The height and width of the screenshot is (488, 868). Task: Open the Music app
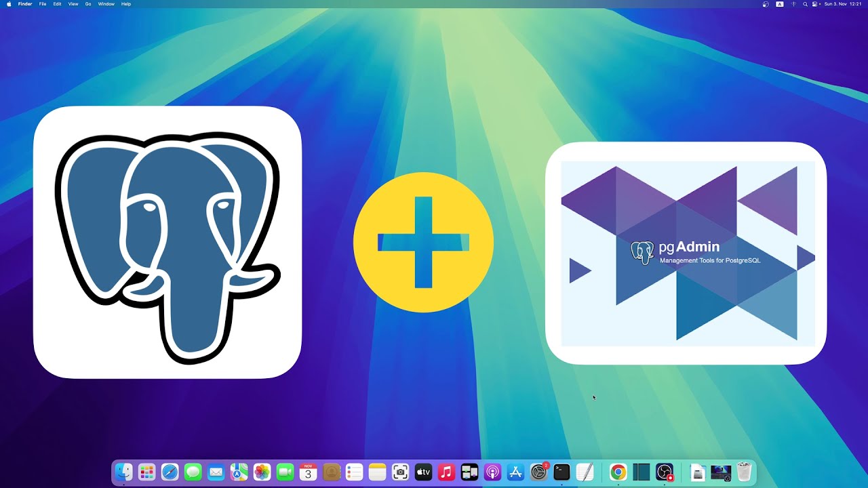[446, 472]
